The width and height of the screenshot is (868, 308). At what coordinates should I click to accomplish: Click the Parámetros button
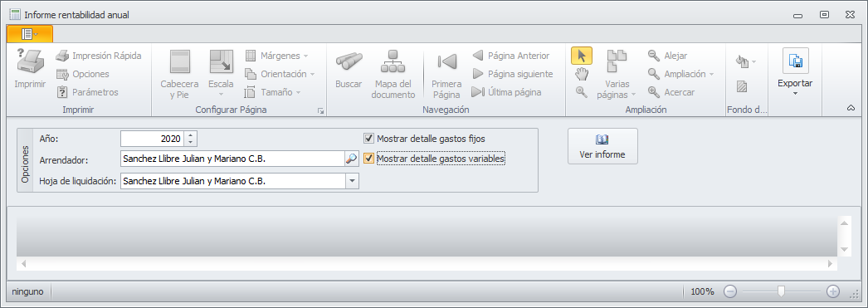87,92
